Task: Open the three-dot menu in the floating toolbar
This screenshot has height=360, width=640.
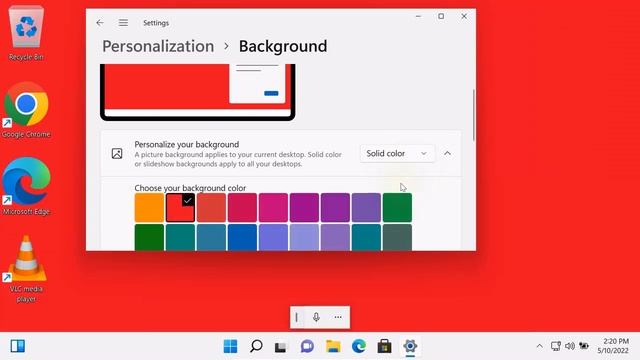Action: [x=338, y=317]
